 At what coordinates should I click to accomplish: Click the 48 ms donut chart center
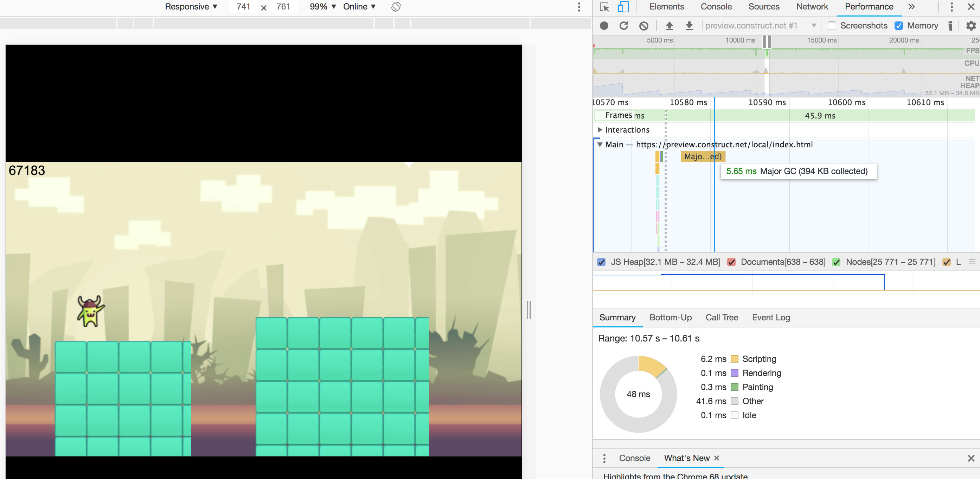[x=638, y=394]
